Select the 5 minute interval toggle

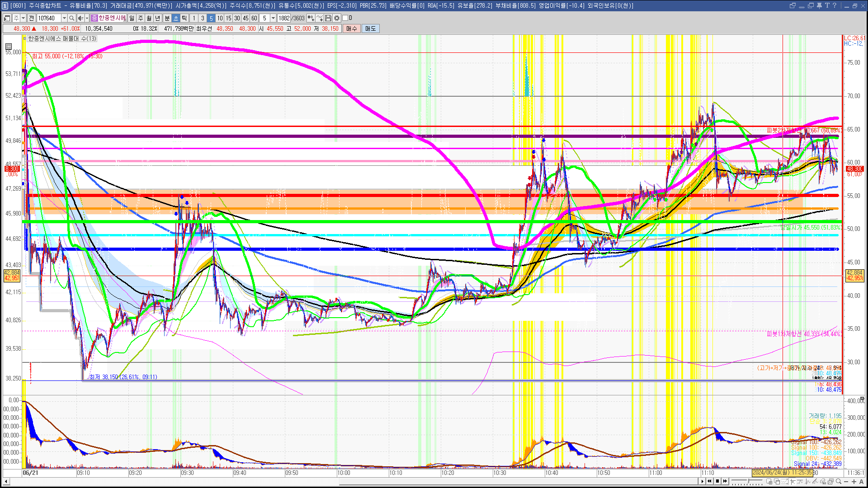click(x=211, y=18)
